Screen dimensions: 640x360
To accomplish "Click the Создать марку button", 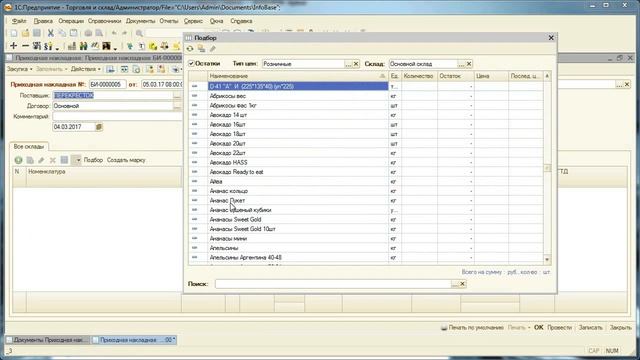I will click(x=126, y=160).
